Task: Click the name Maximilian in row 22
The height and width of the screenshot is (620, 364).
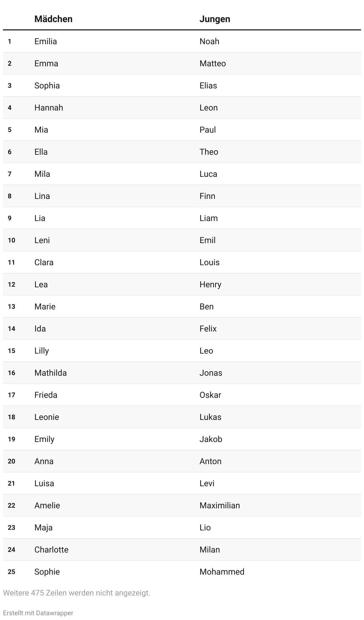Action: click(220, 505)
